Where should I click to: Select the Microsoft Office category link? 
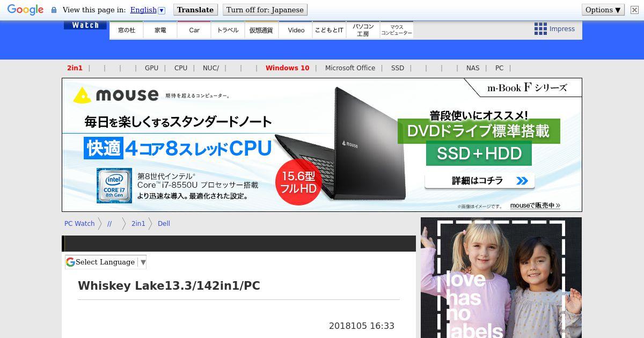coord(350,68)
